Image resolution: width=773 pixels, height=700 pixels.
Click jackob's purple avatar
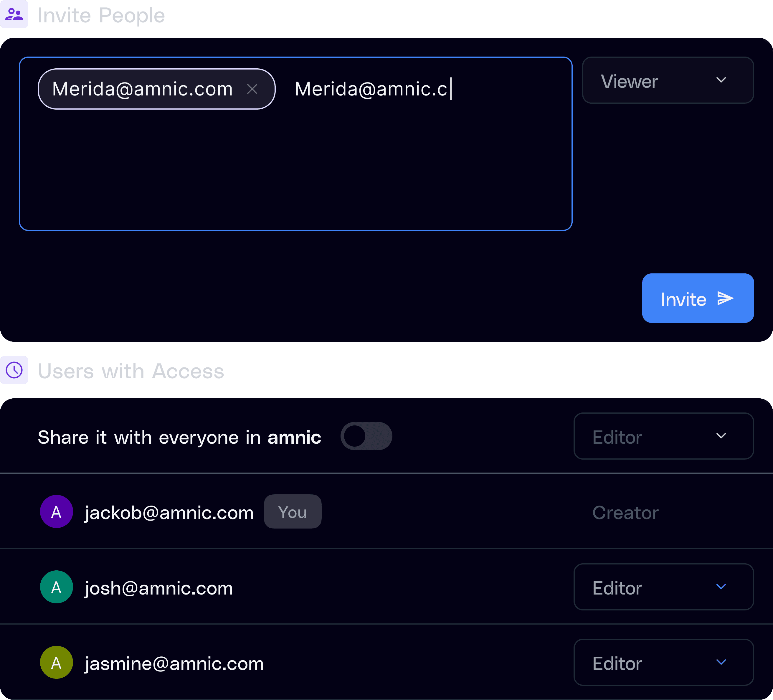click(x=56, y=512)
